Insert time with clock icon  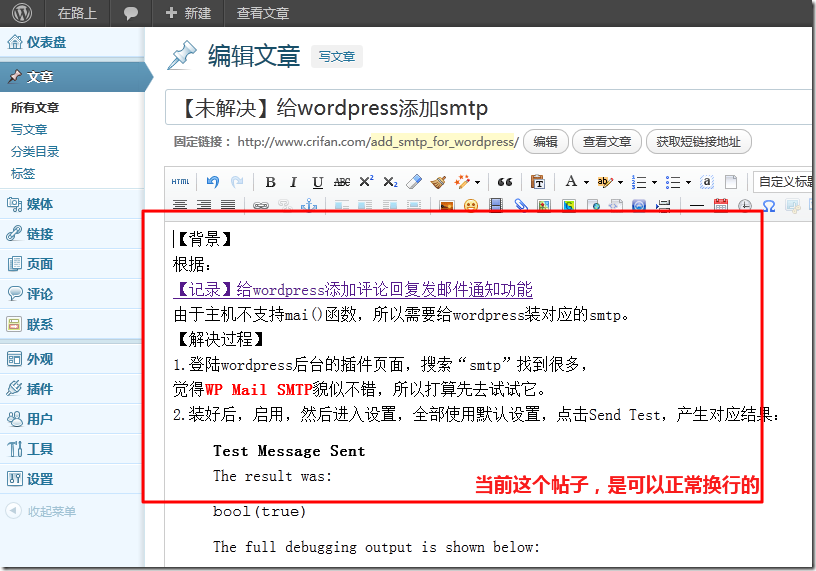point(745,206)
